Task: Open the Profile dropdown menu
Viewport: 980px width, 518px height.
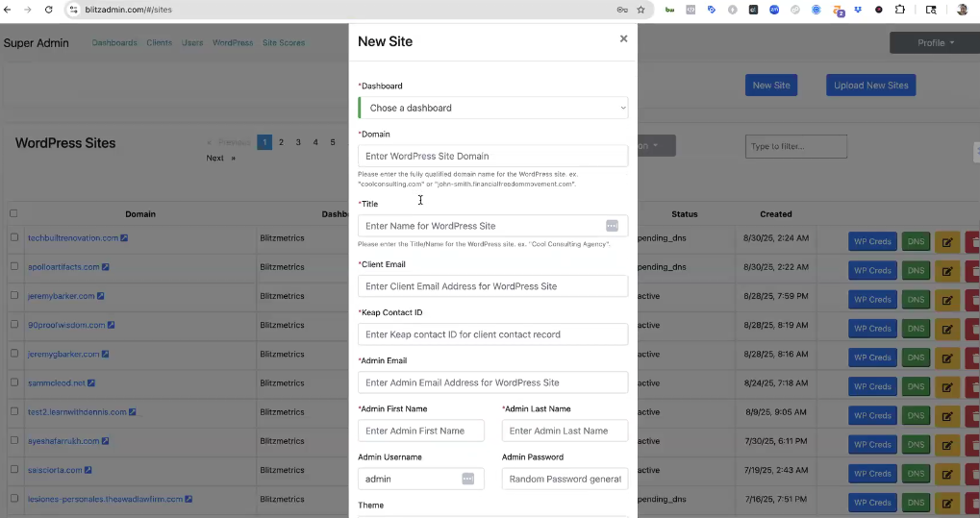Action: [x=934, y=42]
